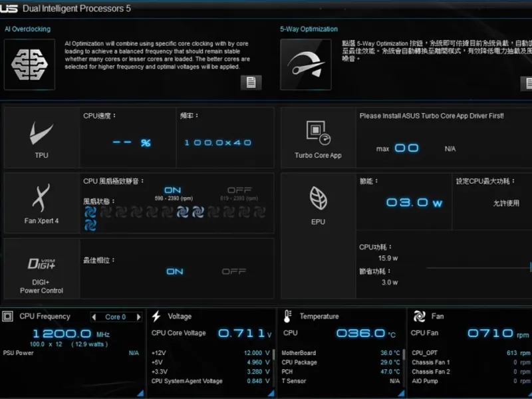Viewport: 532px width, 399px height.
Task: Turn ON CPU fan extreme quiet mode
Action: pyautogui.click(x=173, y=190)
